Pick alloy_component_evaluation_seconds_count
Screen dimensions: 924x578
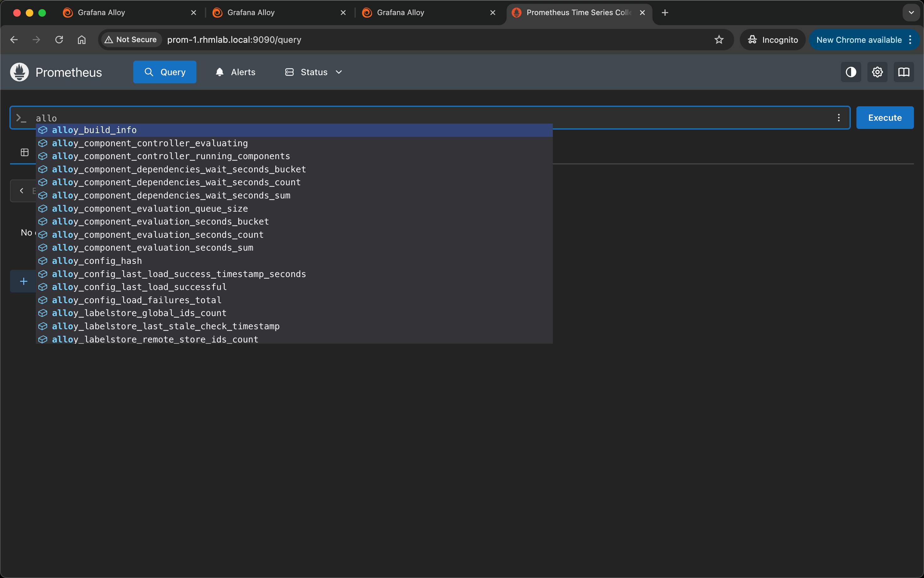(294, 234)
